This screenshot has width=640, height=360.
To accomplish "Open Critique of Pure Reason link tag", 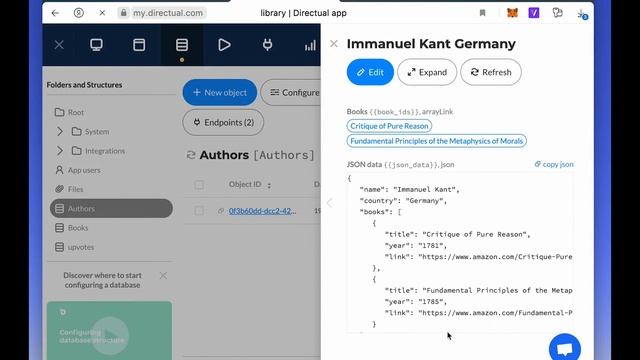I will tap(389, 126).
